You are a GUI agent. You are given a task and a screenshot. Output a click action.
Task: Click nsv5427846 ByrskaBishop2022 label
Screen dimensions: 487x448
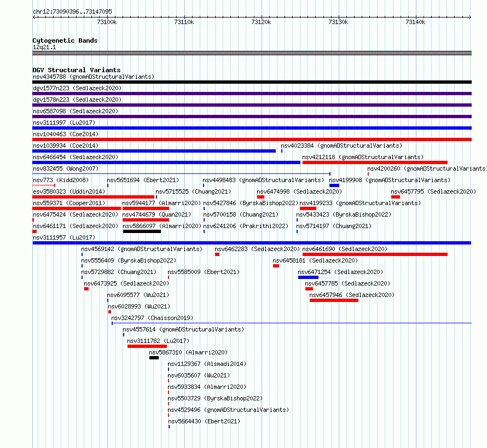click(x=250, y=203)
